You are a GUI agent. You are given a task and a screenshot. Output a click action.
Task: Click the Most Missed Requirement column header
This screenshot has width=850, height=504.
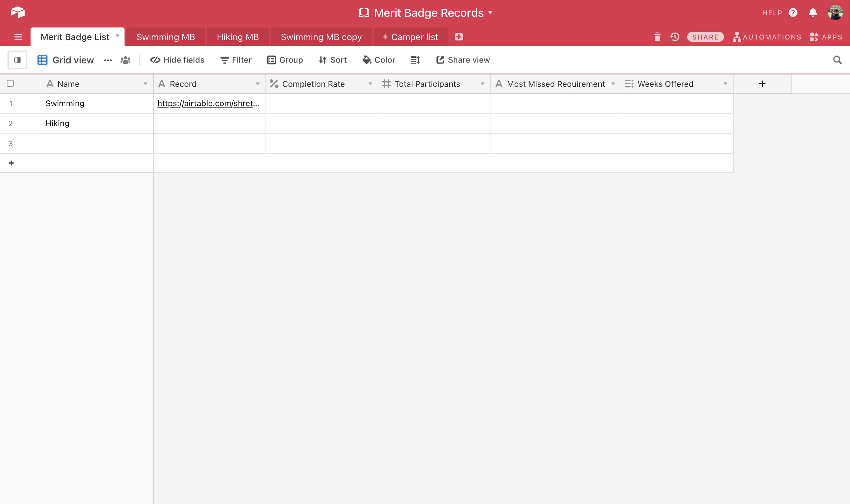click(x=556, y=84)
